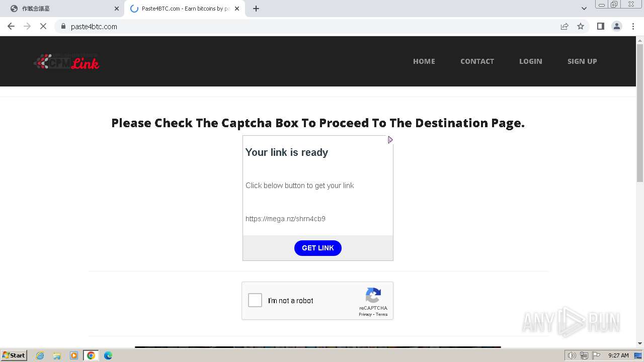Click the network tray icon
Viewport: 644px width, 362px height.
[584, 355]
